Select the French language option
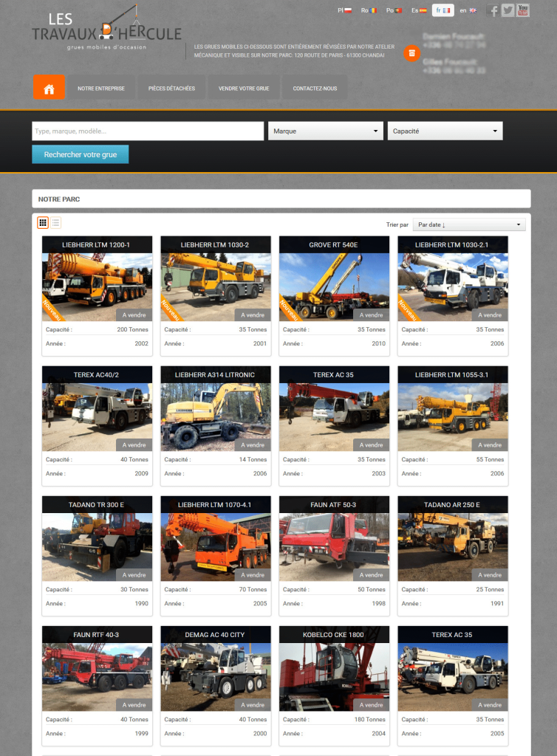The image size is (557, 756). click(x=442, y=10)
